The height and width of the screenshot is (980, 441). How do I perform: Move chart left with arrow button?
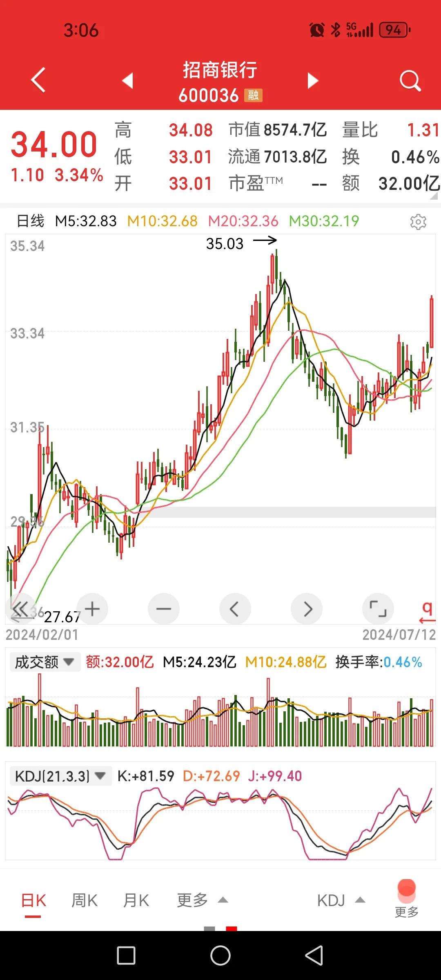point(235,609)
